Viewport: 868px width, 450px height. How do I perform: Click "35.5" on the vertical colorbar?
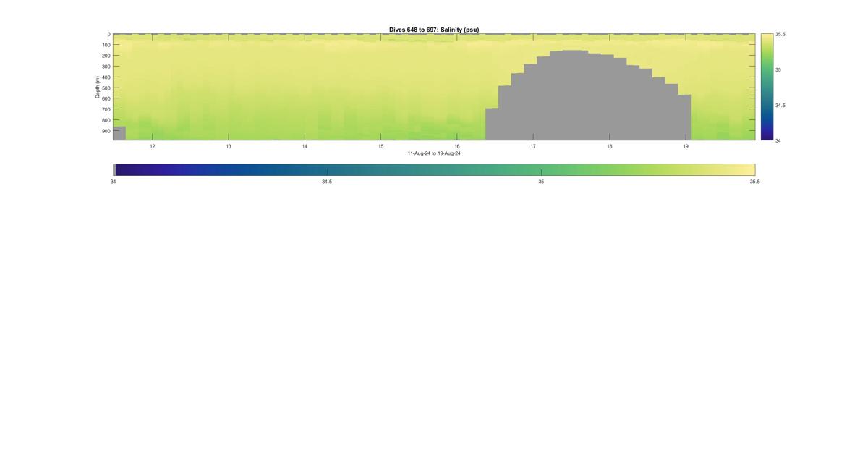point(780,34)
